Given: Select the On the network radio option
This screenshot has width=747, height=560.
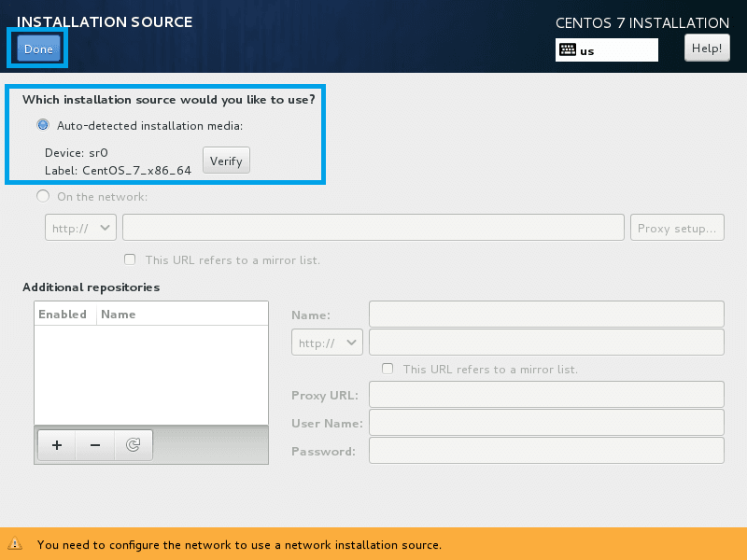Looking at the screenshot, I should click(43, 196).
